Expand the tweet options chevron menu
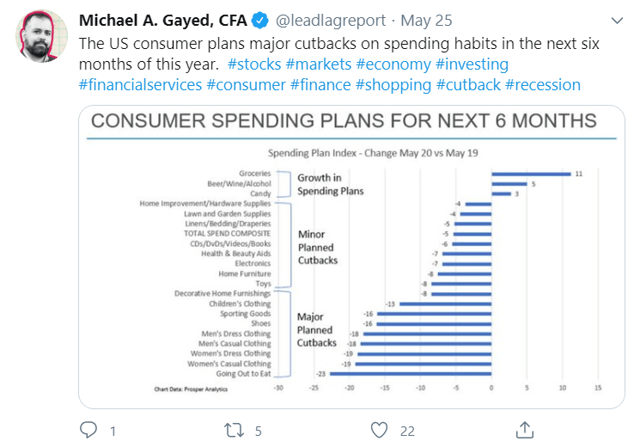 (x=617, y=20)
